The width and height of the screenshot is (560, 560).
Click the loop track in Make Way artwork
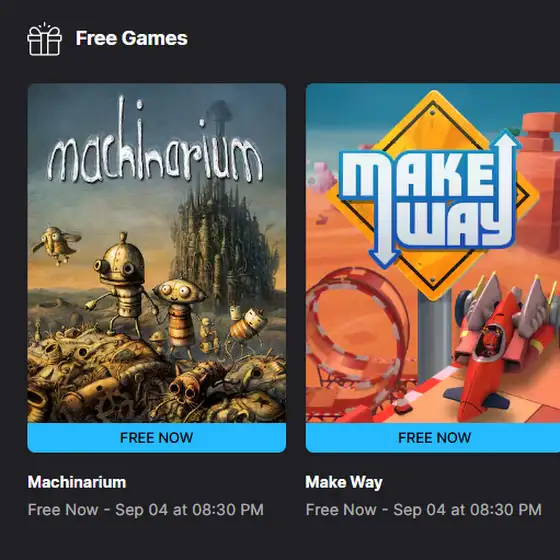tap(357, 329)
